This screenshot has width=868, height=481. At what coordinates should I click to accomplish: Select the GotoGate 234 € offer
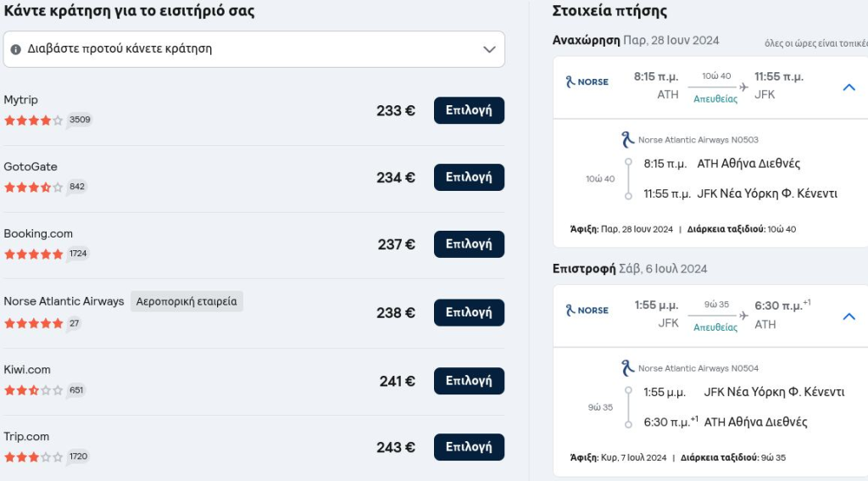(469, 177)
